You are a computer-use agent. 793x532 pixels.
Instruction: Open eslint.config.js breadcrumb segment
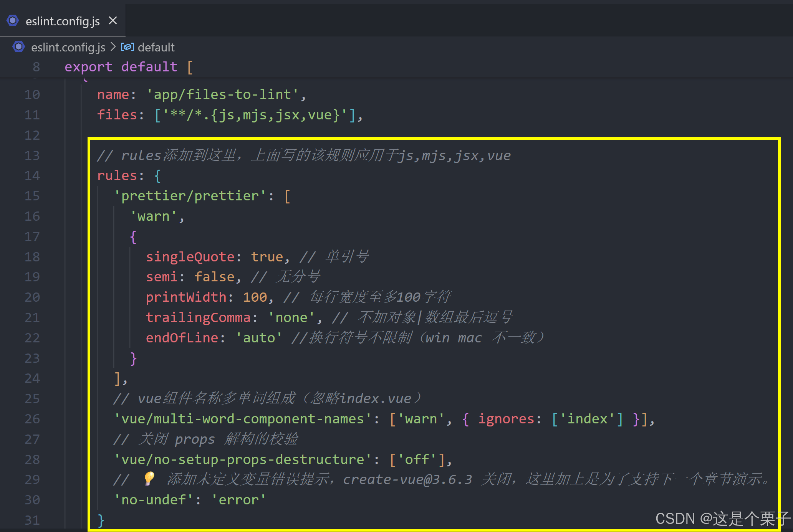(68, 47)
